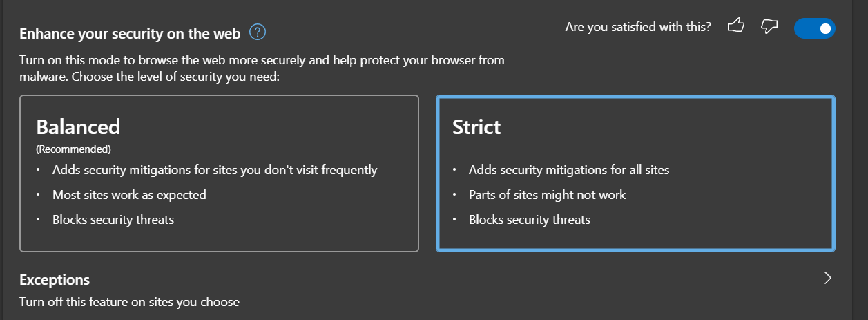The height and width of the screenshot is (320, 868).
Task: Click 'Blocks security threats' in the Strict card
Action: (530, 220)
